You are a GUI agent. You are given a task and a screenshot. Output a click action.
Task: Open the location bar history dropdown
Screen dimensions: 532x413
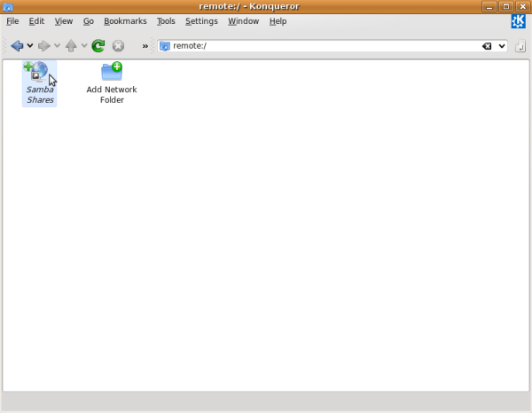coord(501,46)
